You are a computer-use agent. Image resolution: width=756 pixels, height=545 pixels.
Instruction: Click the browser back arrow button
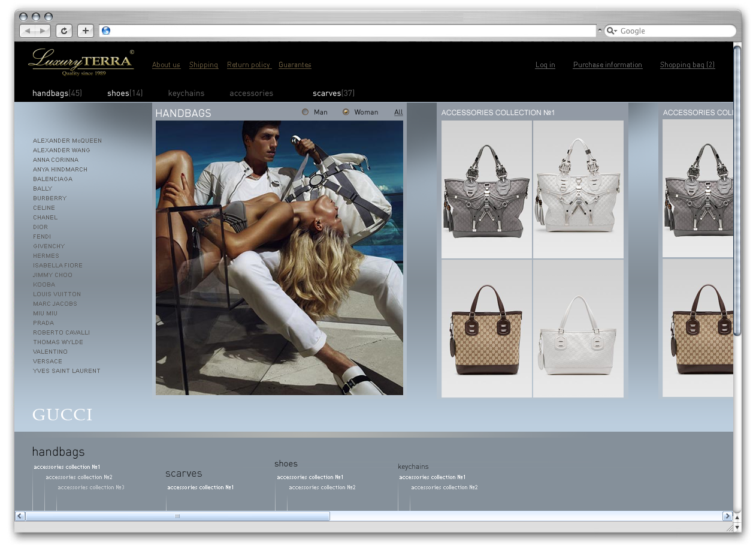[28, 31]
